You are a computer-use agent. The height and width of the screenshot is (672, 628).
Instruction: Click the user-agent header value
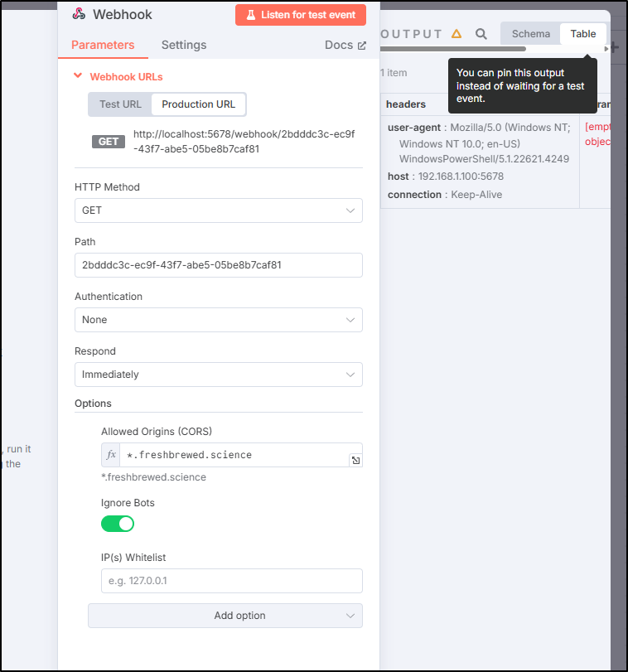click(x=484, y=143)
